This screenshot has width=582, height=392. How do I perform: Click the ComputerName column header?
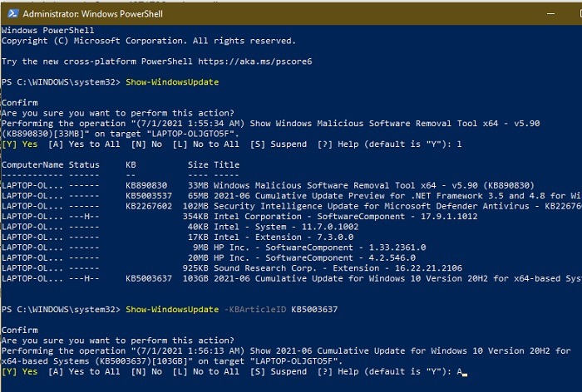[x=32, y=164]
